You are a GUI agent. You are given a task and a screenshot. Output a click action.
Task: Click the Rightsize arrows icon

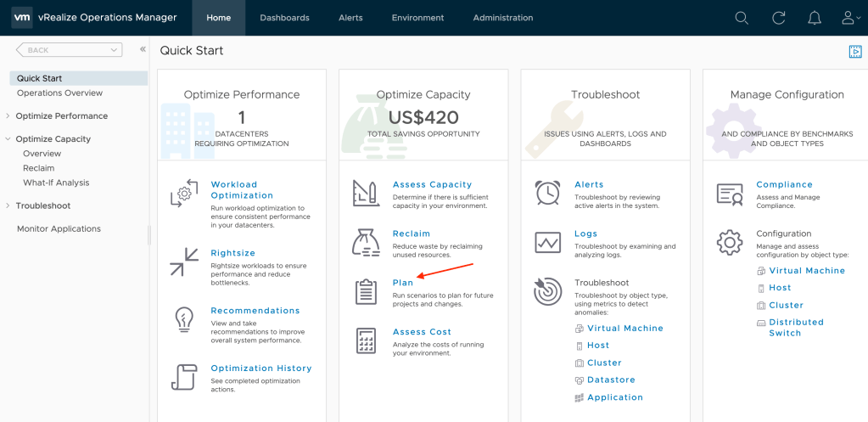point(184,262)
